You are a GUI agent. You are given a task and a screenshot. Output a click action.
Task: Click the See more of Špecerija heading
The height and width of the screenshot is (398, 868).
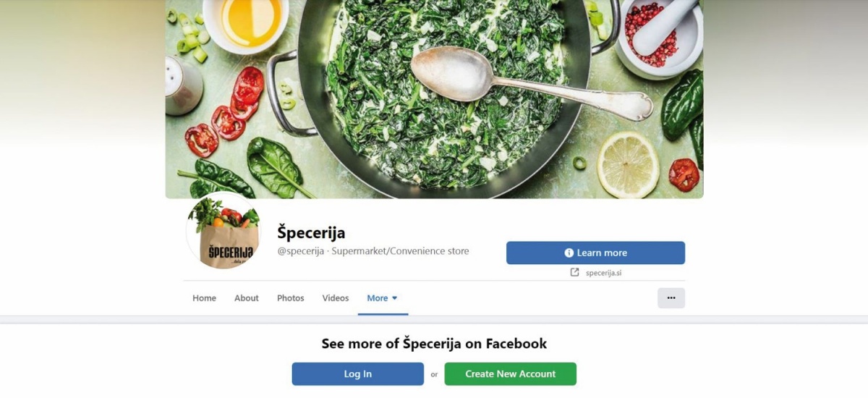(434, 343)
